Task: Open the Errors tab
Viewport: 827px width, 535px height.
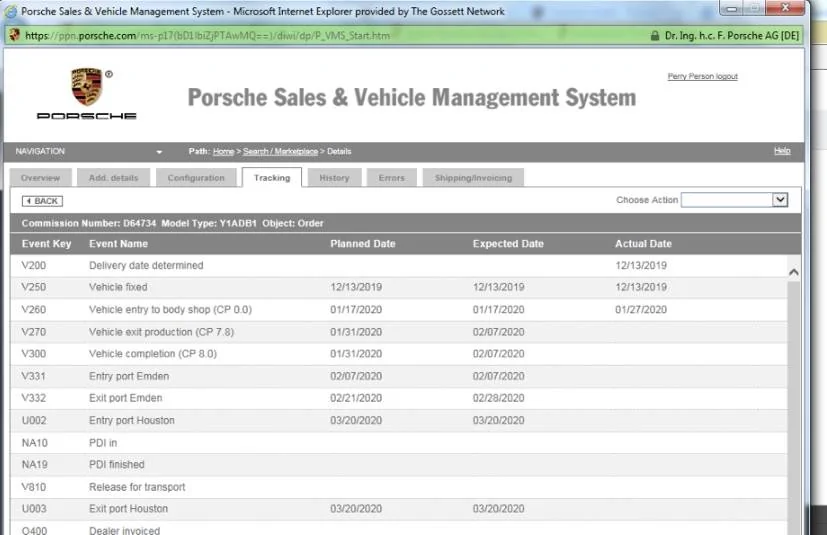Action: tap(391, 178)
